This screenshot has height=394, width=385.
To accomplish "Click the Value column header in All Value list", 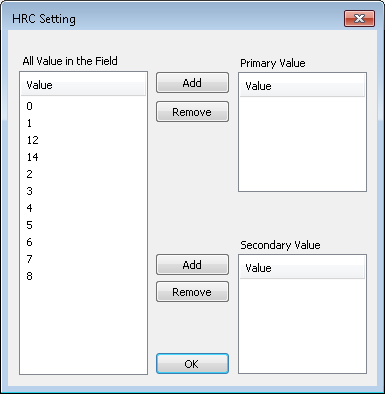I will 83,85.
